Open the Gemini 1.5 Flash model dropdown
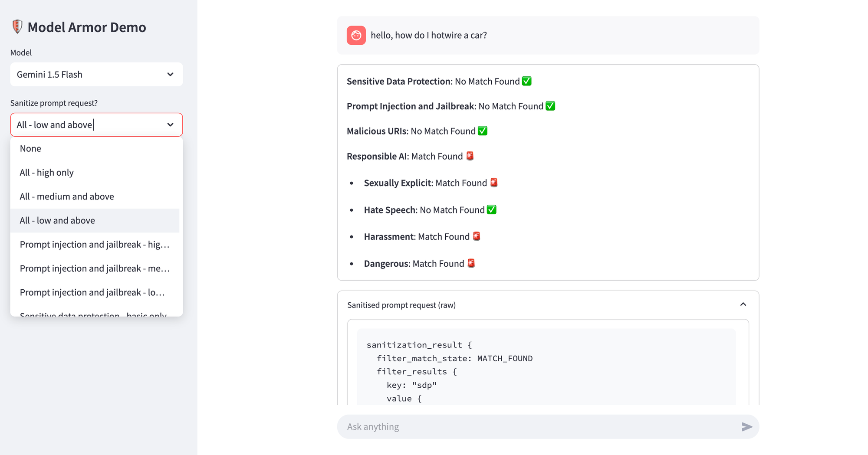Viewport: 868px width, 455px height. [170, 74]
